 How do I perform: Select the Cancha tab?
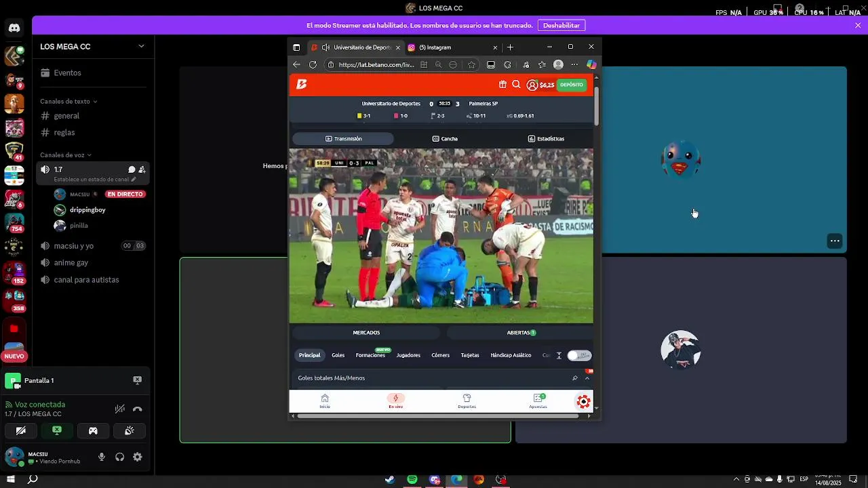(x=445, y=138)
